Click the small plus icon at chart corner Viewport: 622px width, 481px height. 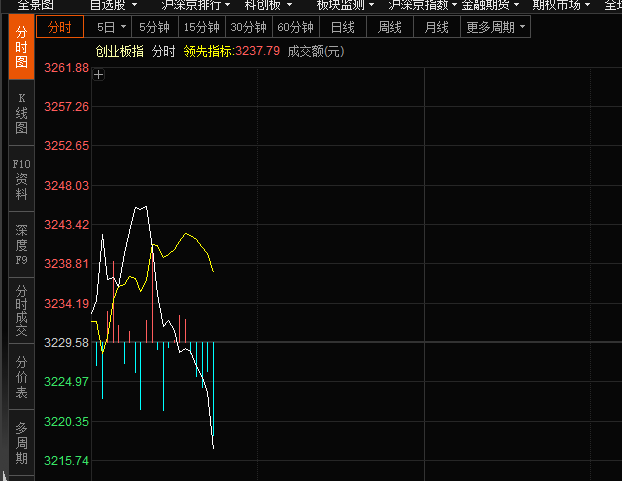99,74
